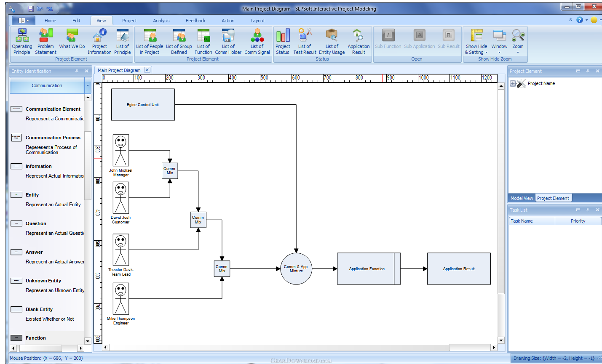This screenshot has height=364, width=602.
Task: Select the Communication Process entity icon
Action: click(16, 138)
